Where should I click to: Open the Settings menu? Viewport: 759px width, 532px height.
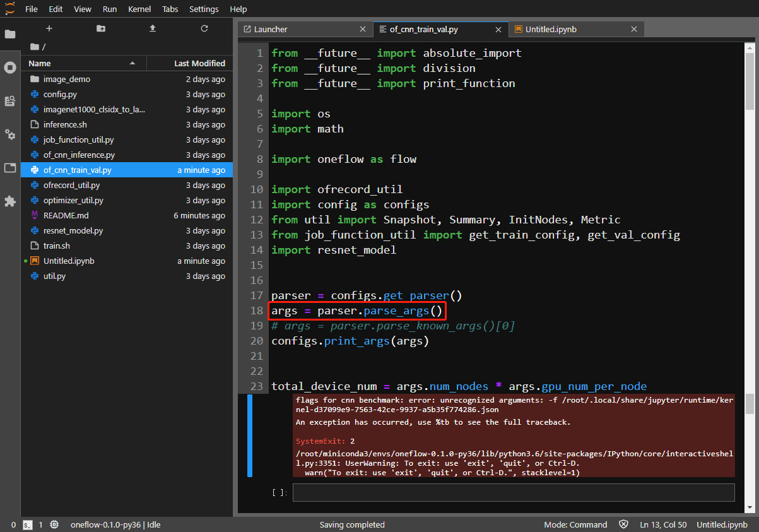tap(204, 9)
